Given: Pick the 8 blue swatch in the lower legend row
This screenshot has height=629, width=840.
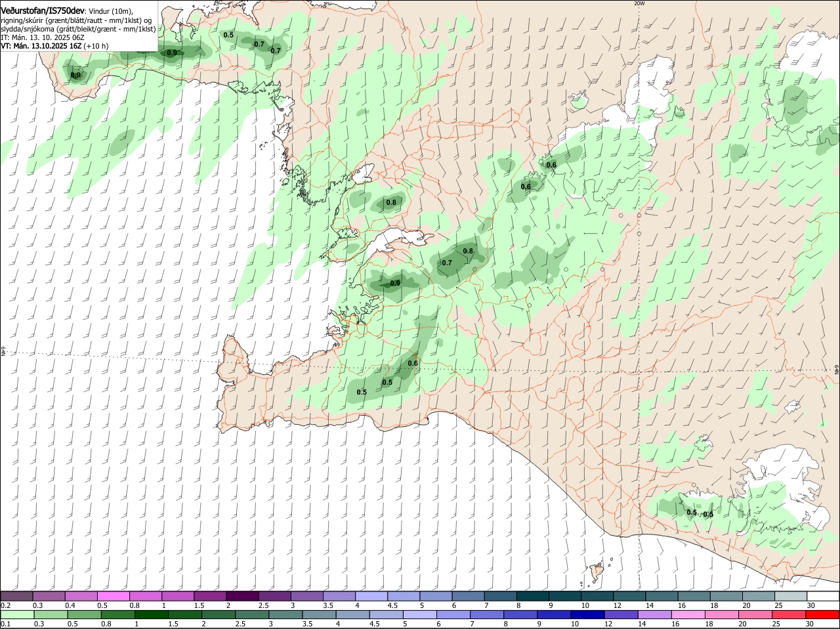Looking at the screenshot, I should point(521,615).
